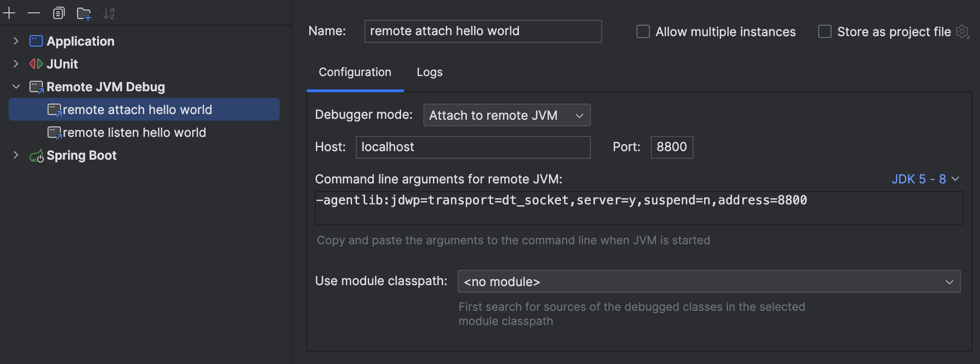
Task: Toggle Store as project file checkbox
Action: coord(825,32)
